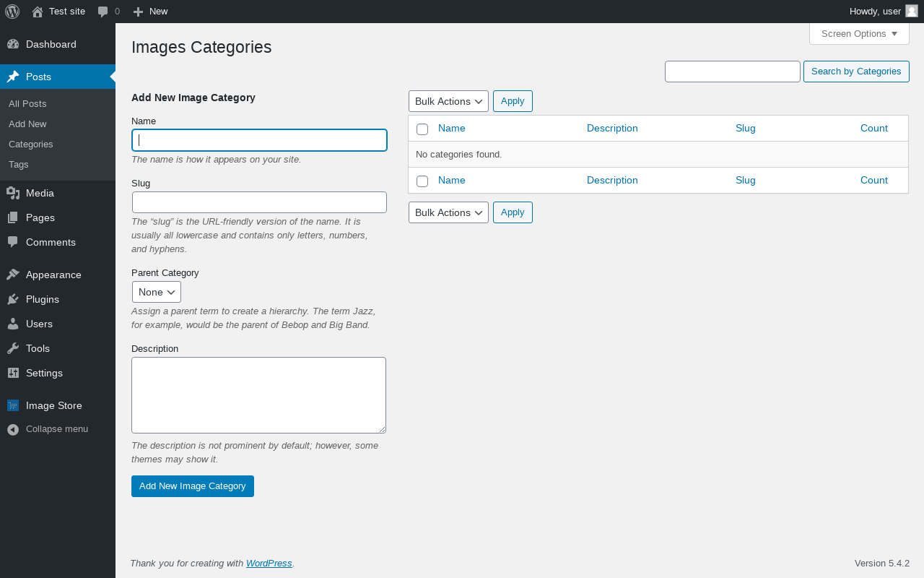Image resolution: width=924 pixels, height=578 pixels.
Task: Go to the Tags submenu item
Action: point(19,164)
